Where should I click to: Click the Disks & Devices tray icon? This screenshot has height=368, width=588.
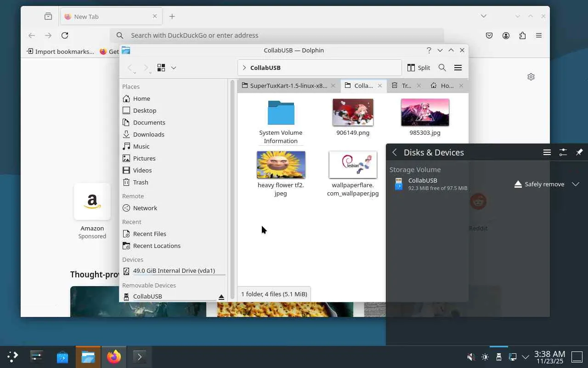[x=499, y=357]
